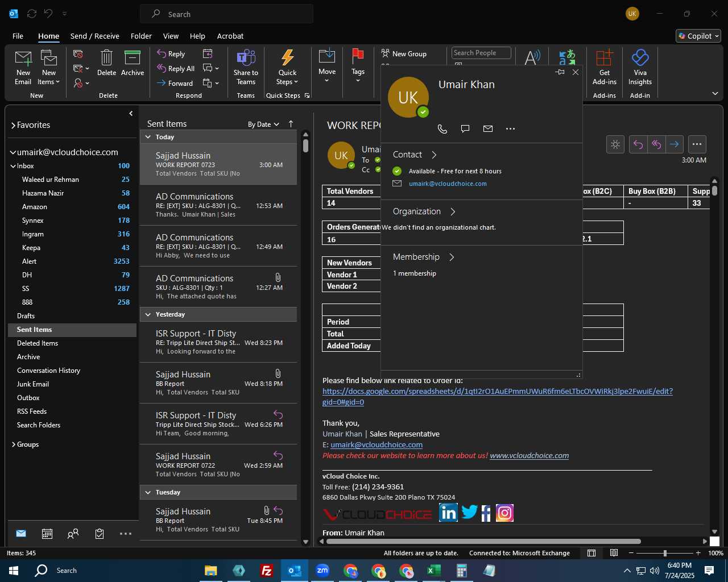Open the Copilot button
The width and height of the screenshot is (728, 582).
[x=698, y=36]
